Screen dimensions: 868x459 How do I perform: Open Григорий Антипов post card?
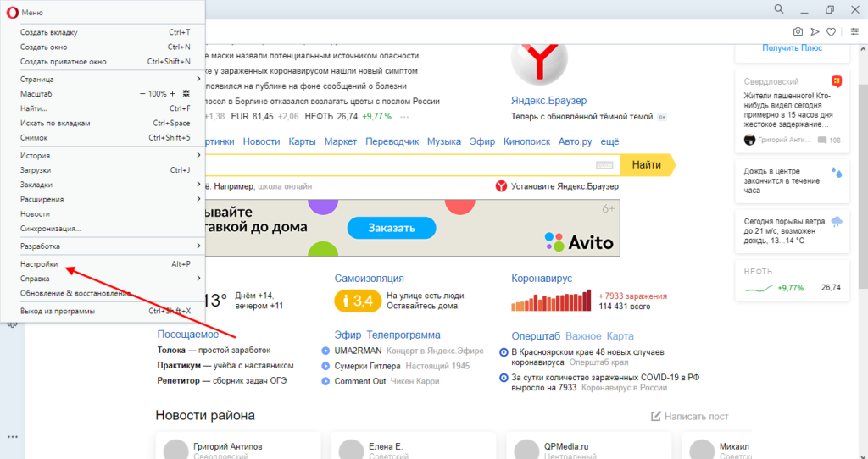click(x=238, y=445)
